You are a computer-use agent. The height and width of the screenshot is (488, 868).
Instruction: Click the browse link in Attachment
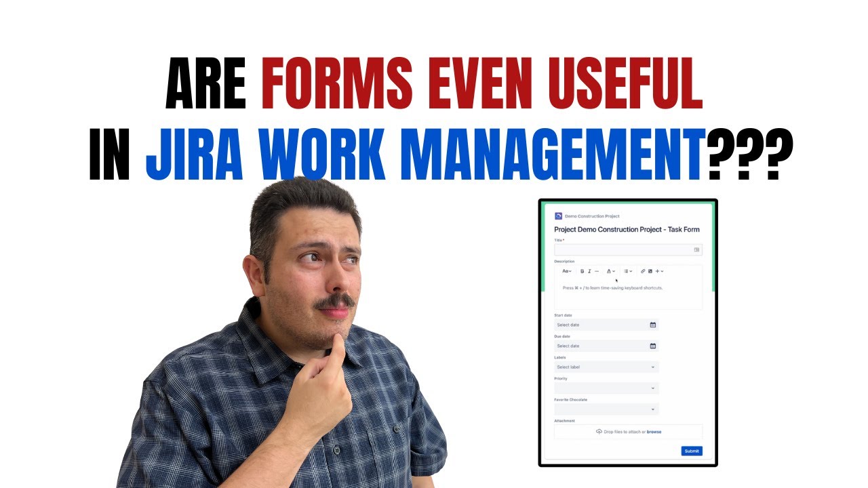pos(654,432)
